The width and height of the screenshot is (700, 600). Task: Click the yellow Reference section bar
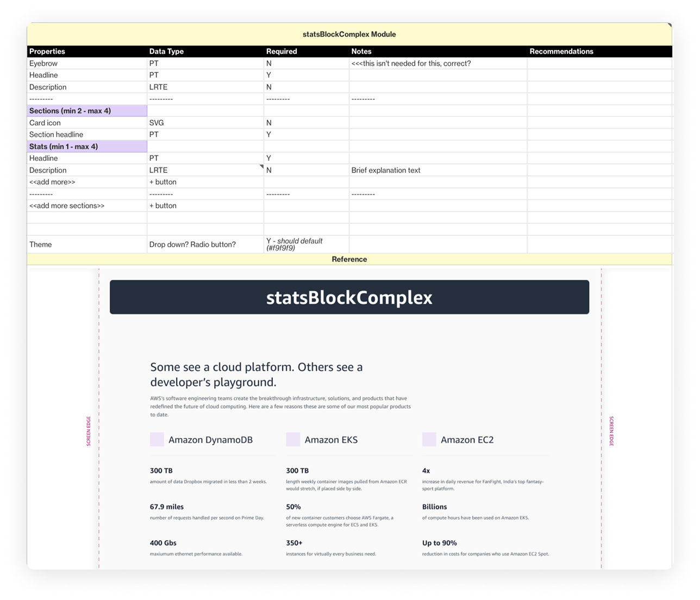[x=349, y=259]
